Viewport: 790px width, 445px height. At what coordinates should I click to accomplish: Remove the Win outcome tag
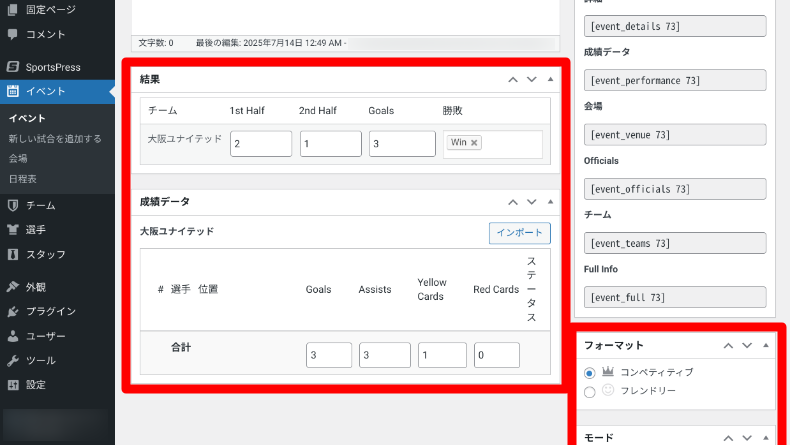[474, 143]
